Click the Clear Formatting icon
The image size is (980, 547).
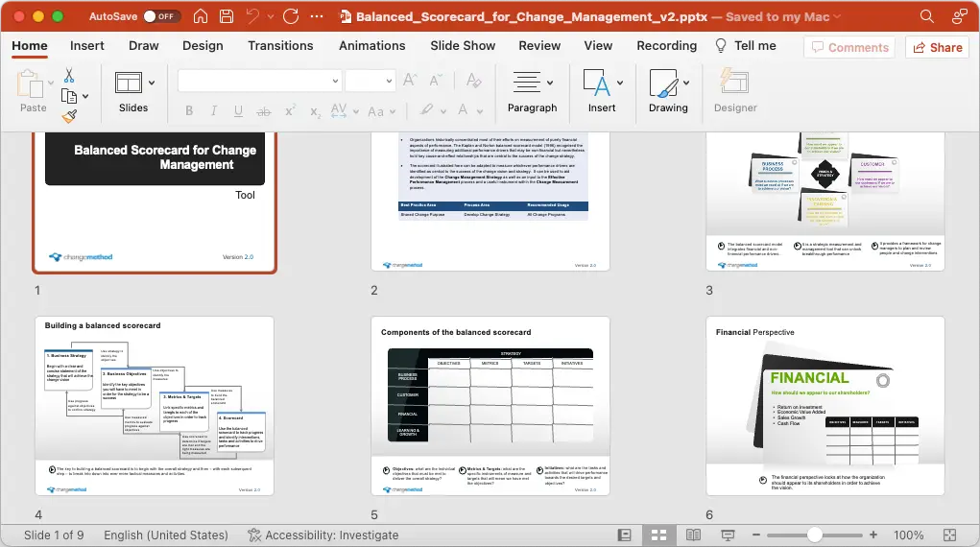[473, 80]
